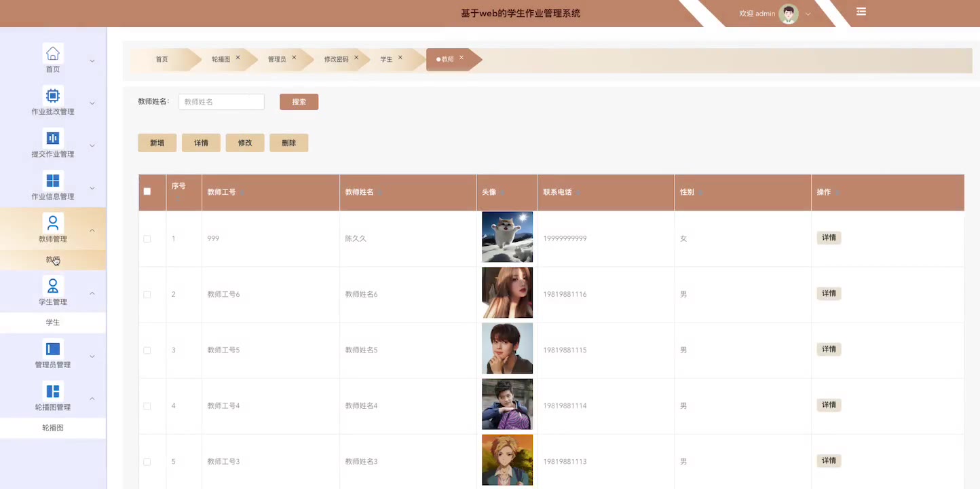
Task: Expand the 提交作业管理 chevron
Action: coord(92,146)
